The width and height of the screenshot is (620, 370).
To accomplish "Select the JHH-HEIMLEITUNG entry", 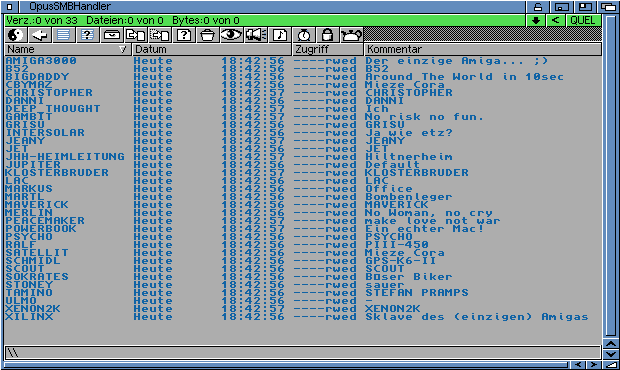I will pos(65,157).
